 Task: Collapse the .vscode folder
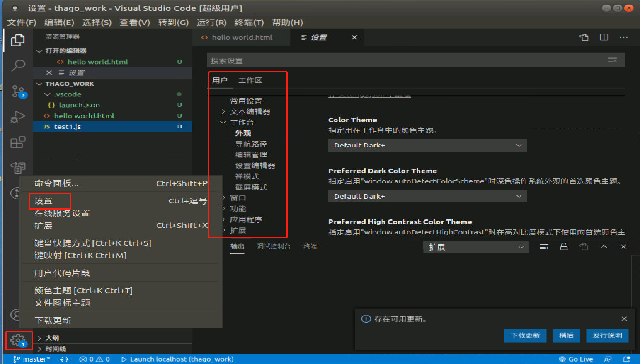pos(47,94)
